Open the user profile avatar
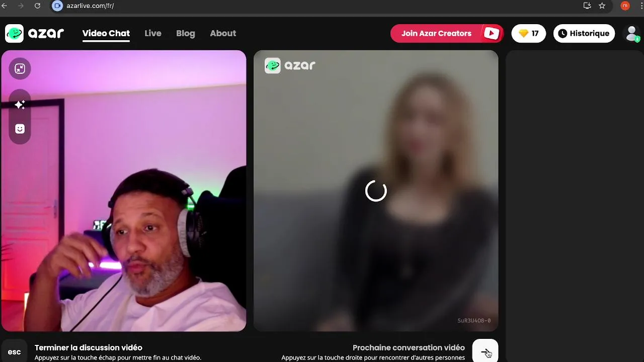The width and height of the screenshot is (644, 362). point(632,33)
